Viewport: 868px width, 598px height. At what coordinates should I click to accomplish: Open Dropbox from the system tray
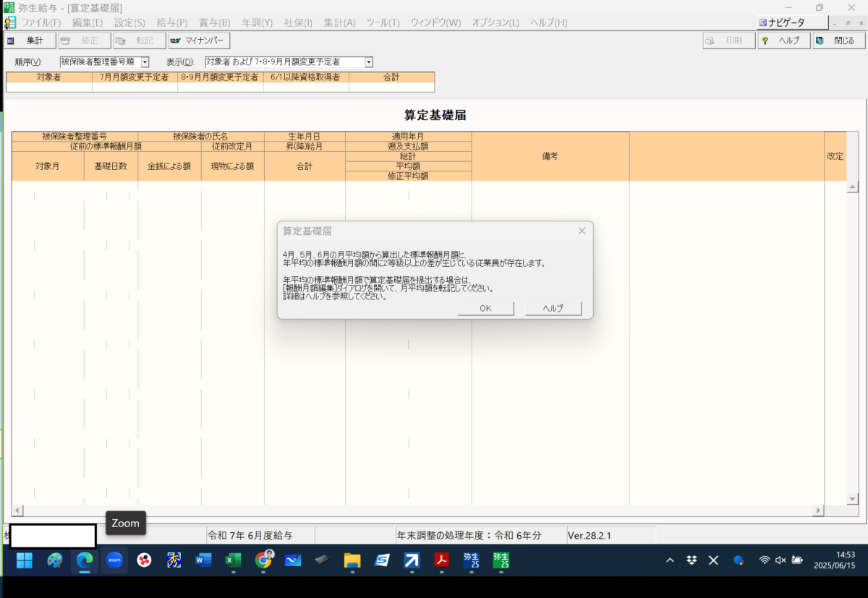click(x=692, y=560)
